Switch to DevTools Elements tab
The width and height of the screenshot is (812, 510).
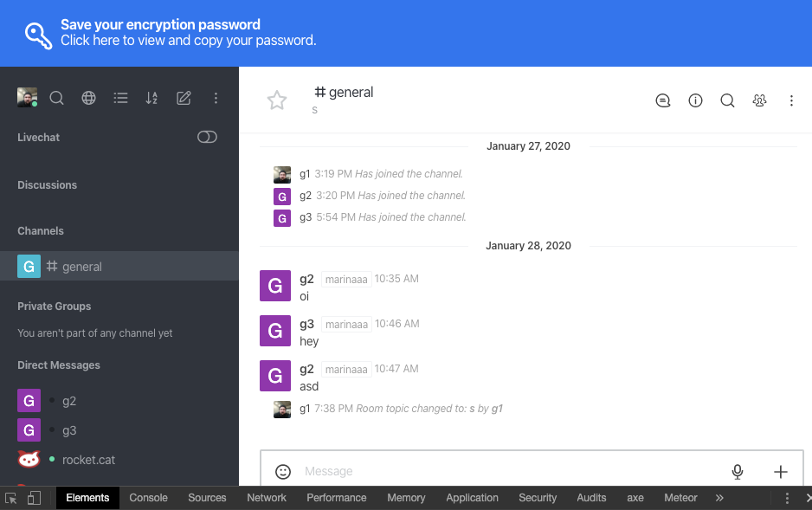click(x=87, y=498)
